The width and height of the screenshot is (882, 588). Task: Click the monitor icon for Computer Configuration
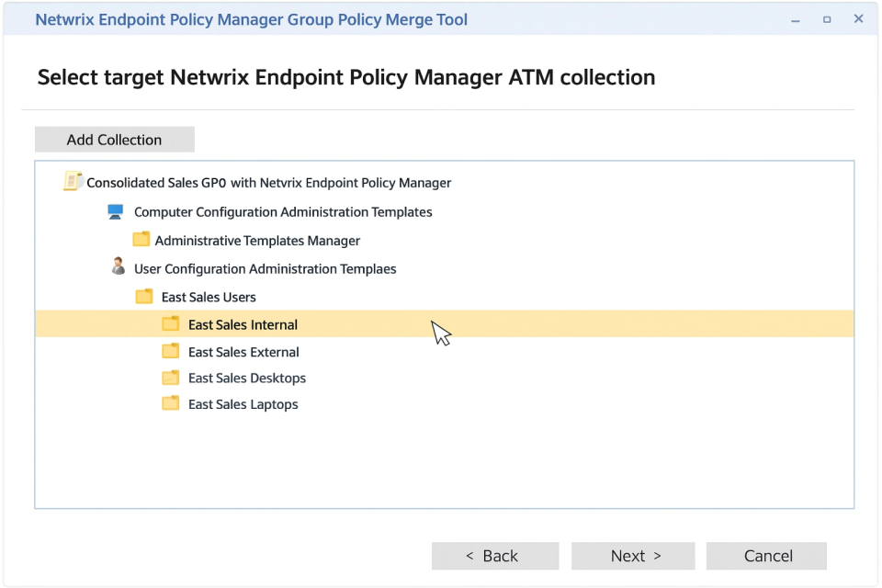[x=115, y=210]
